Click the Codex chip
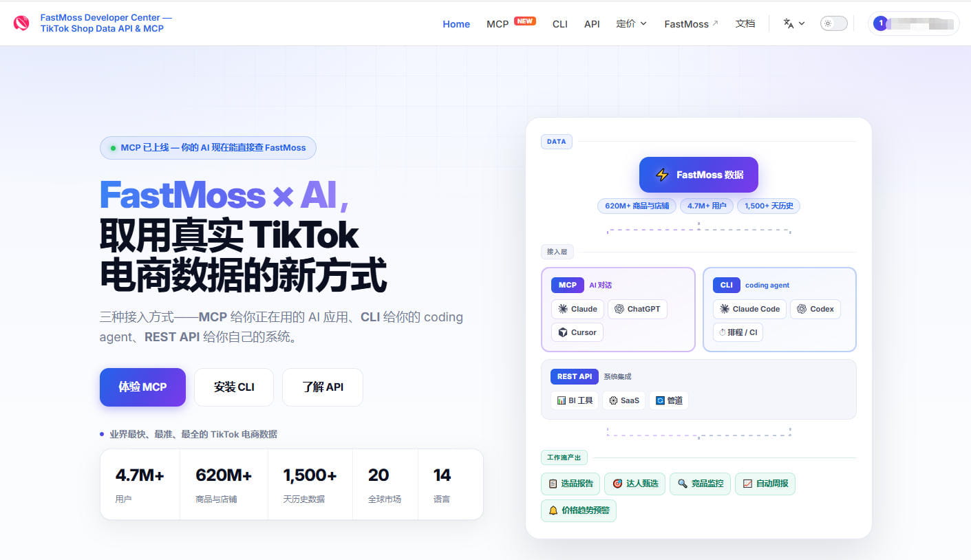This screenshot has width=971, height=560. 815,309
